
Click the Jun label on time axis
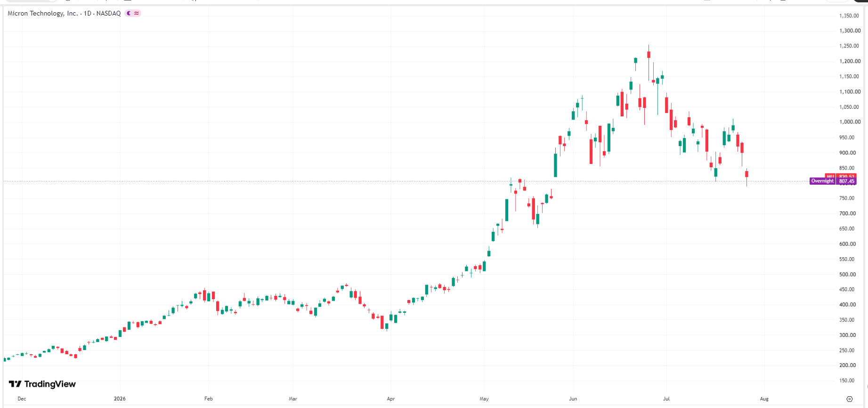coord(573,399)
